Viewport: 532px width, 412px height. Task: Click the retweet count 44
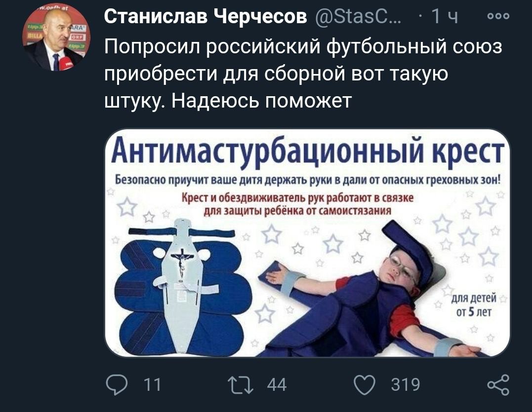pos(277,385)
